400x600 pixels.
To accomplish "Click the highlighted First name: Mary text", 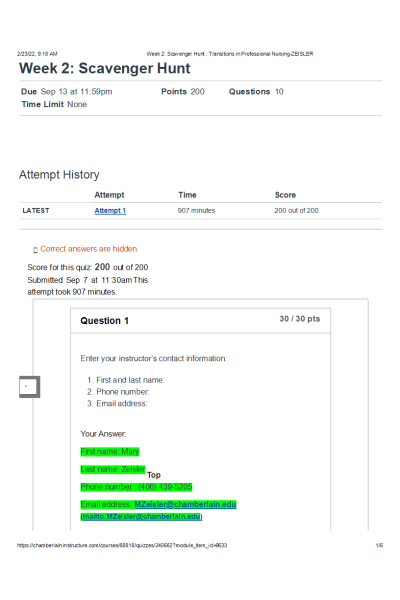I will (x=110, y=452).
